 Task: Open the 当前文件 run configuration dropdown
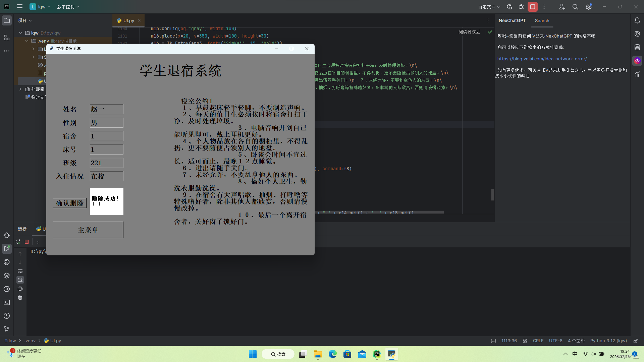pos(489,7)
